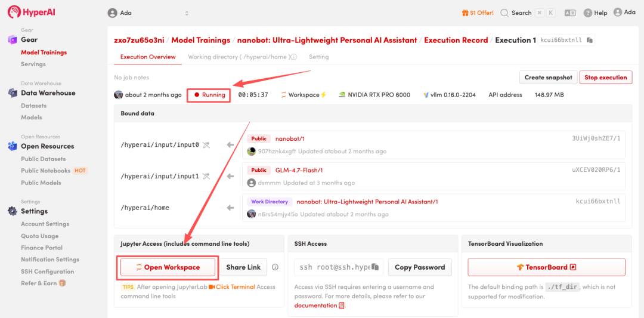Click Execution Record breadcrumb link
This screenshot has height=318, width=644.
(x=456, y=40)
